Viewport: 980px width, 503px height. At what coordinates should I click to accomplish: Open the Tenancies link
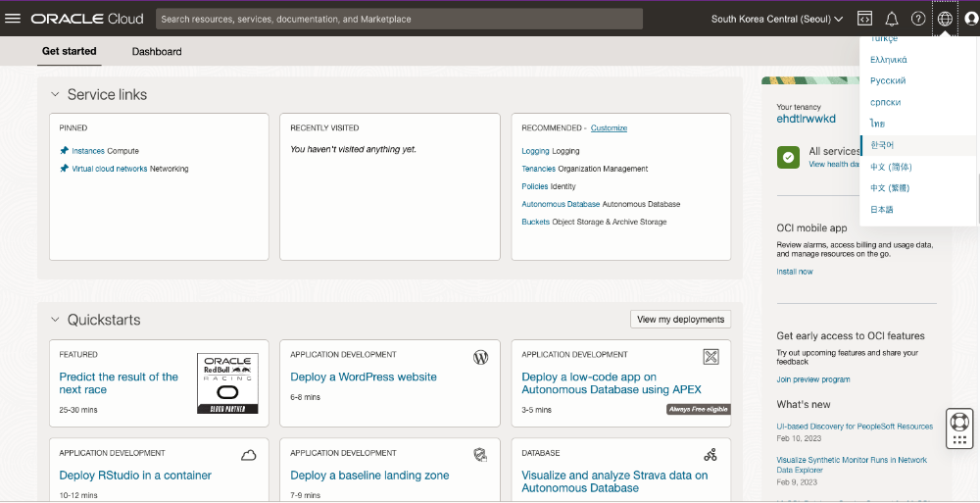(x=539, y=169)
